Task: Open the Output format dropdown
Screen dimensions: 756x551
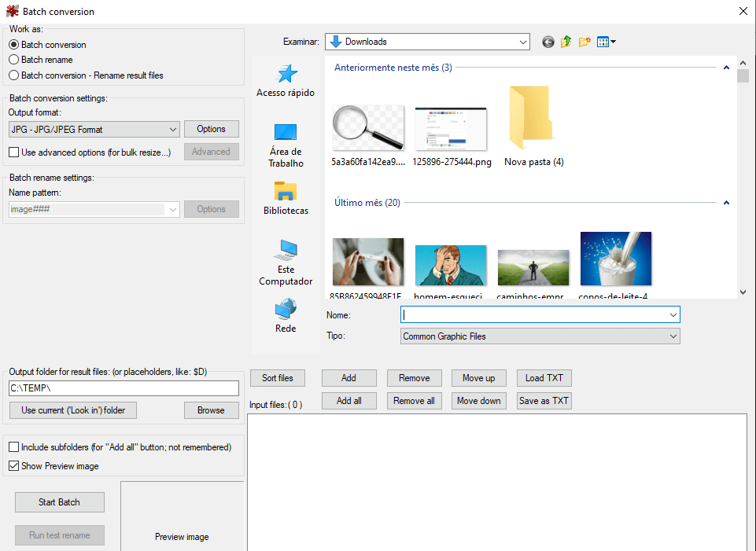Action: [94, 130]
